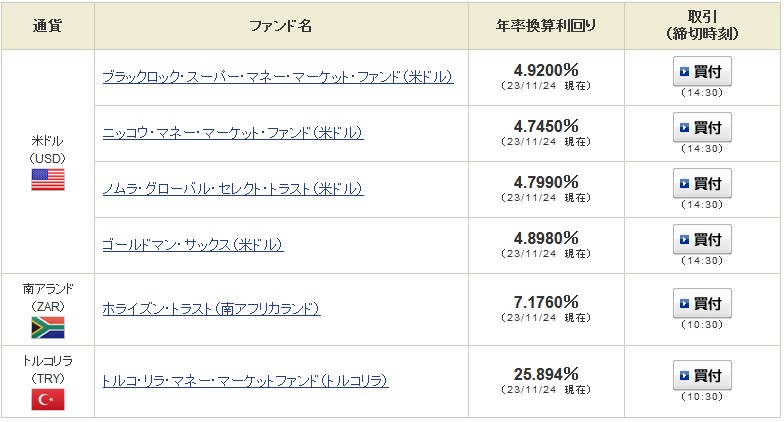The height and width of the screenshot is (422, 784).
Task: Click the ファンド名 column header
Action: pyautogui.click(x=280, y=26)
